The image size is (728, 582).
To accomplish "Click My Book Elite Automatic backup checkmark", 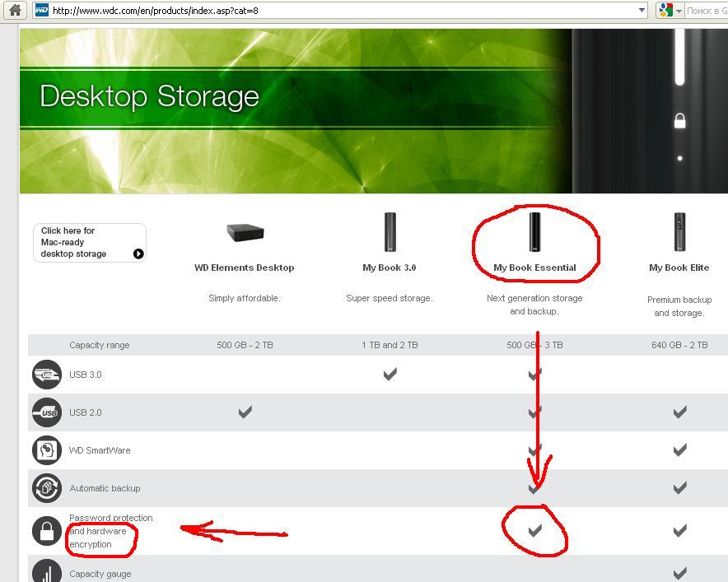I will (679, 487).
